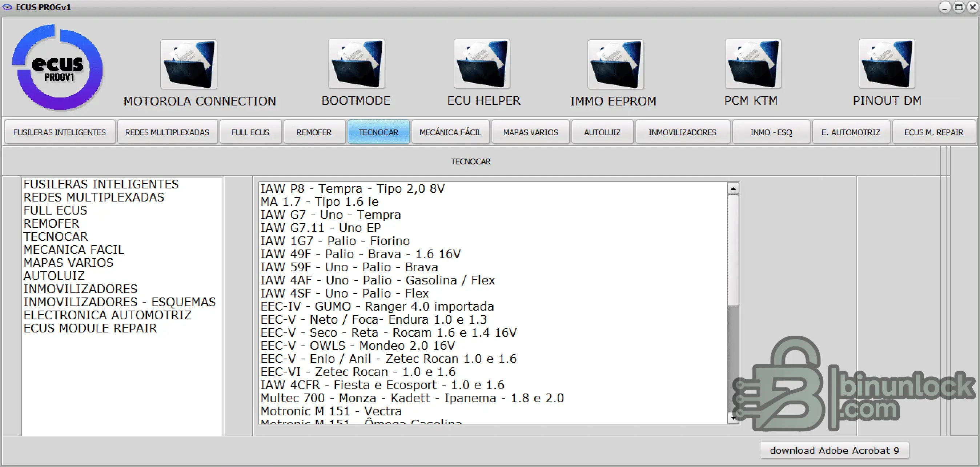Image resolution: width=980 pixels, height=467 pixels.
Task: Select IAW 1G7 - Palio - Fiorino
Action: 335,241
